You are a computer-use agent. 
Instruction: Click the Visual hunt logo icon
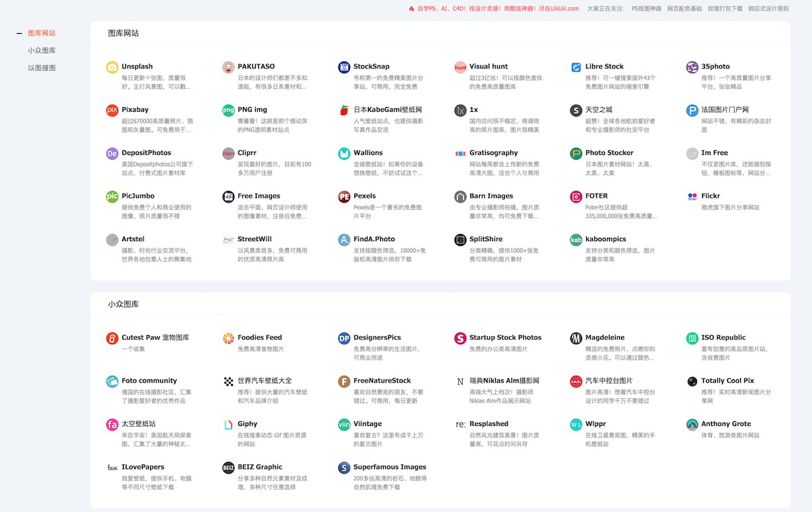460,67
